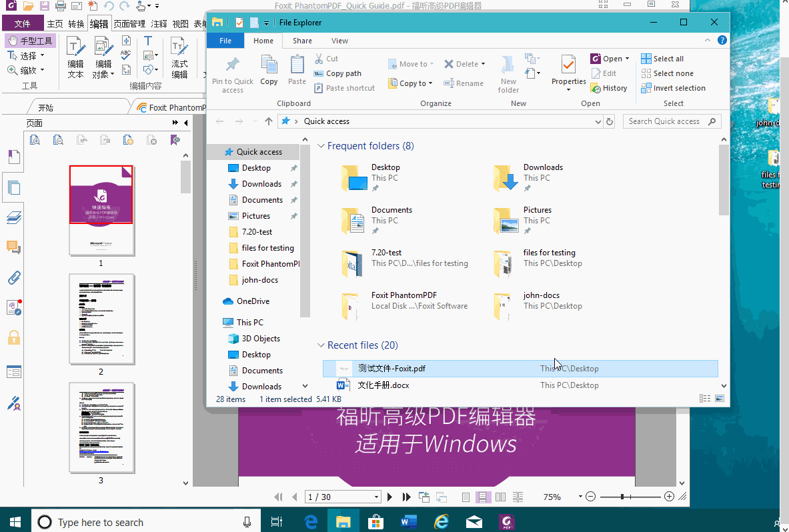The image size is (789, 532).
Task: Switch to the View ribbon tab
Action: [x=339, y=41]
